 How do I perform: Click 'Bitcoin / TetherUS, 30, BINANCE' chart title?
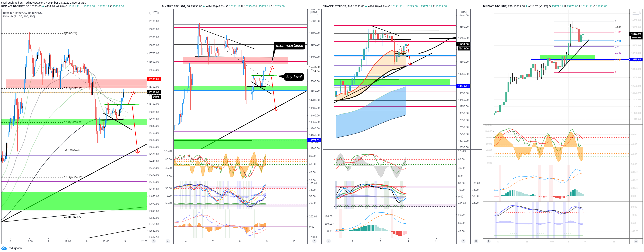tap(23, 13)
